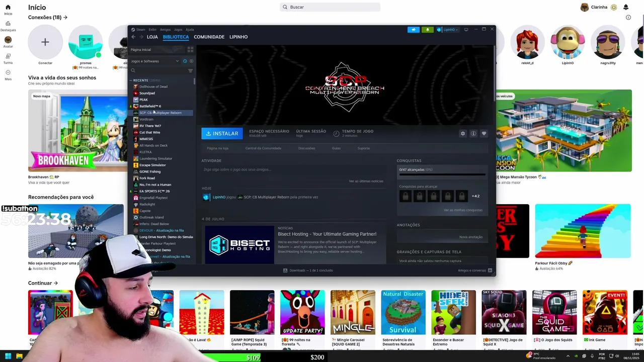
Task: Open the Ajuda menu
Action: point(190,30)
